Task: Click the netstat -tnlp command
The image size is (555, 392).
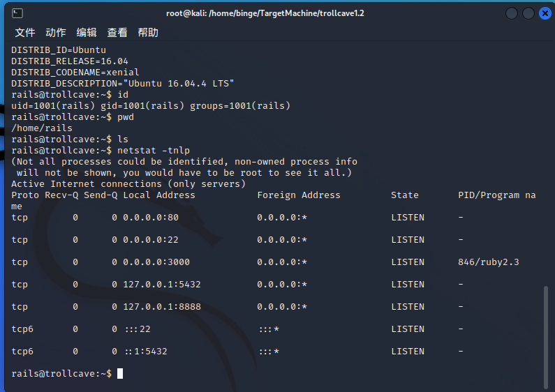Action: coord(154,151)
